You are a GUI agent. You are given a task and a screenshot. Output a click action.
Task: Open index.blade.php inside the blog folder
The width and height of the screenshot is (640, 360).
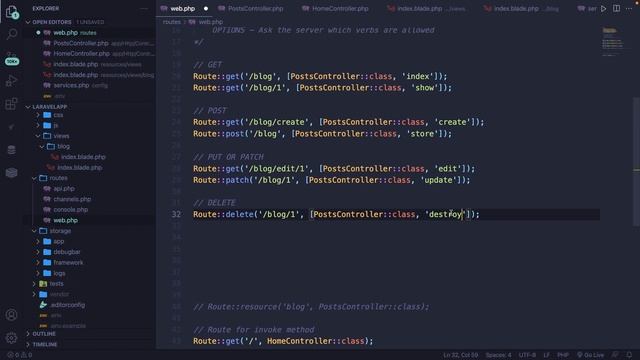83,157
